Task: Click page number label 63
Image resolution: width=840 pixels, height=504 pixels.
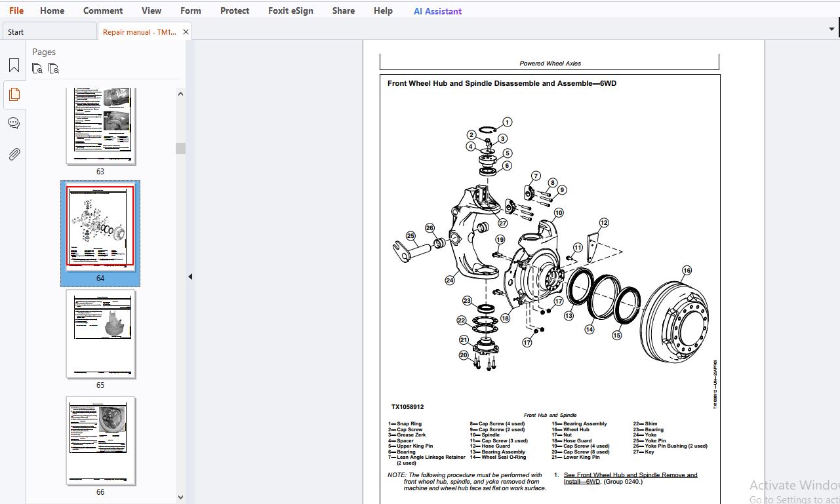Action: [x=100, y=172]
